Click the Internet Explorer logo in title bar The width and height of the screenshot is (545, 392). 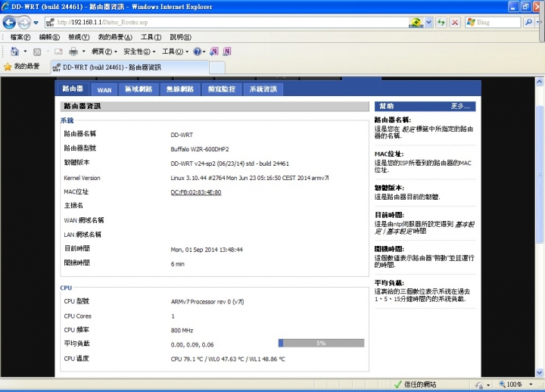[5, 6]
